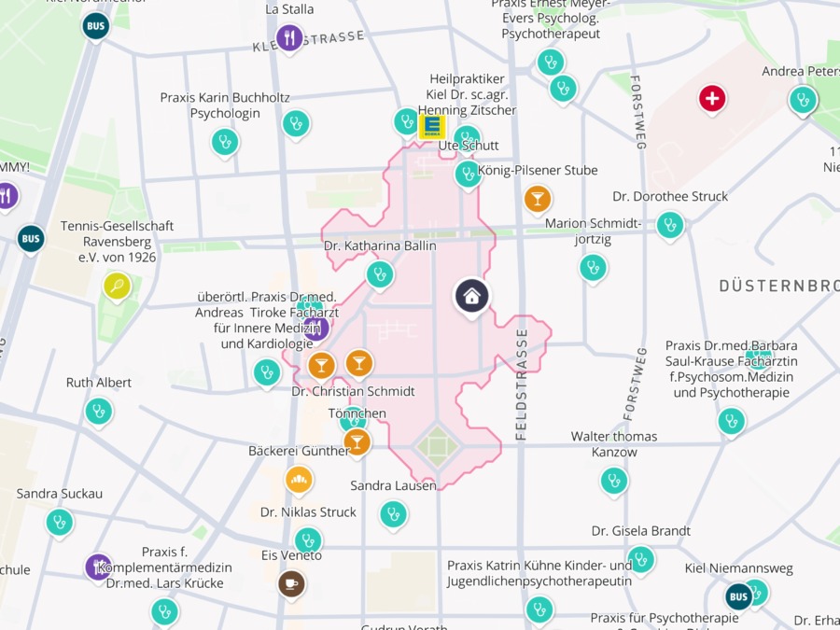
Task: Click the tennis club racket marker
Action: point(117,286)
